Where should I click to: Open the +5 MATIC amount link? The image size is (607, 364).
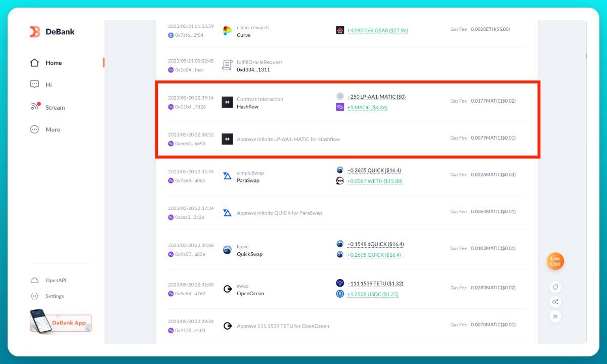367,108
